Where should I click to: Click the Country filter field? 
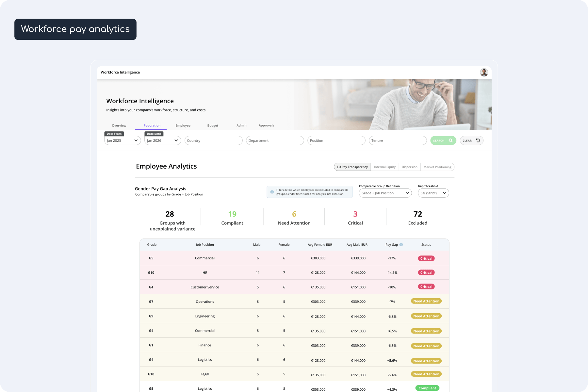point(213,140)
